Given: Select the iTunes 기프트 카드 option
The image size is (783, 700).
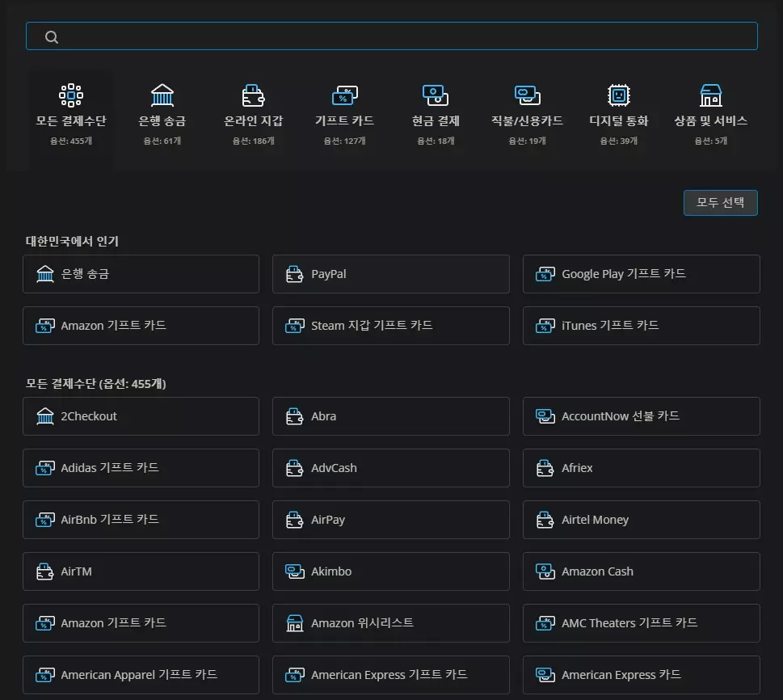Looking at the screenshot, I should coord(641,326).
